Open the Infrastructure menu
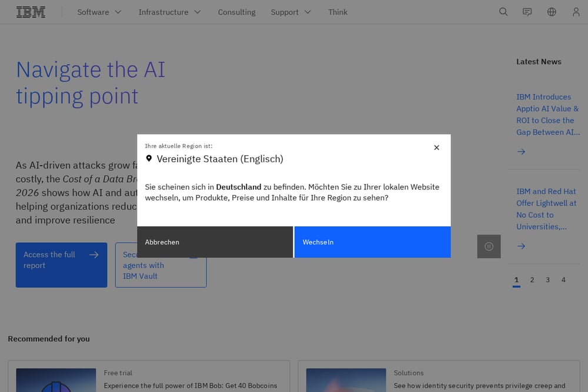 (x=169, y=12)
